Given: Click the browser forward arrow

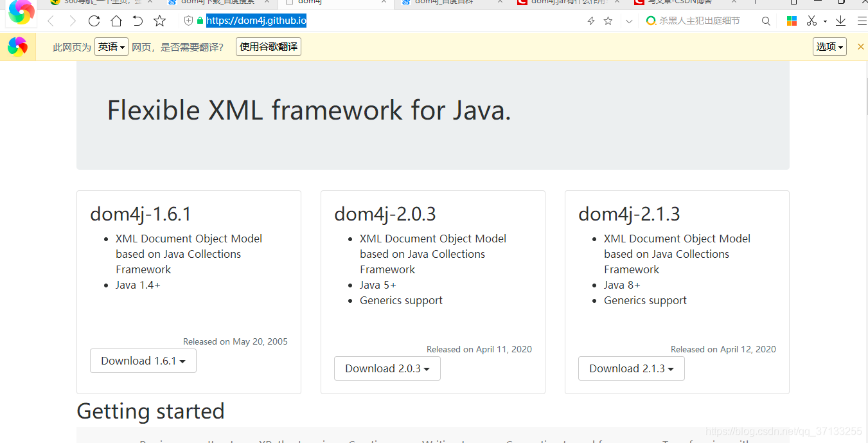Looking at the screenshot, I should tap(73, 21).
